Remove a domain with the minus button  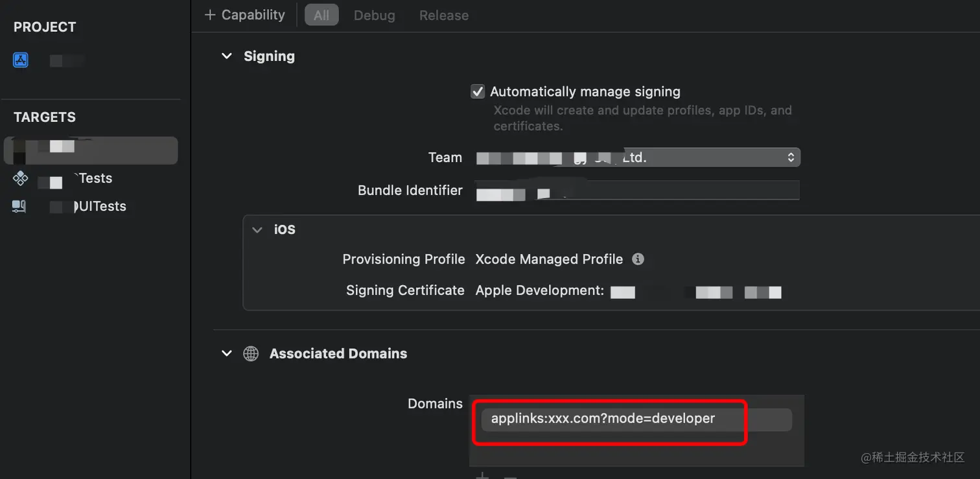pyautogui.click(x=511, y=476)
